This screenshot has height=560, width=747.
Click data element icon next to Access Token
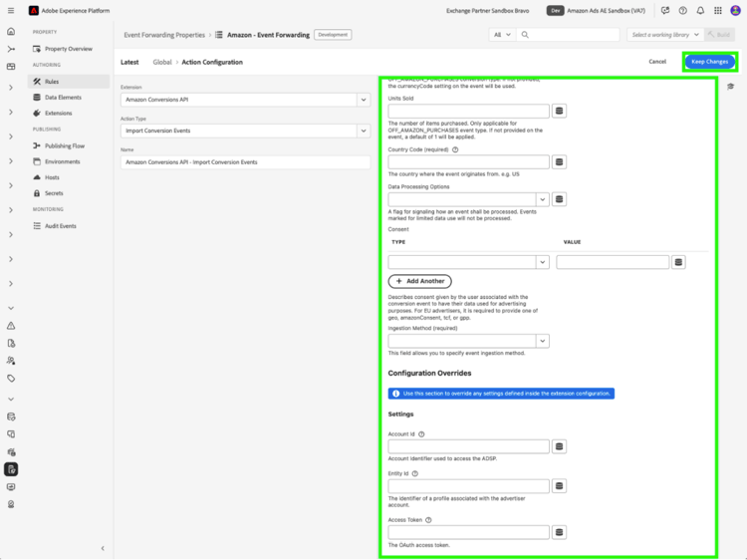pos(560,532)
